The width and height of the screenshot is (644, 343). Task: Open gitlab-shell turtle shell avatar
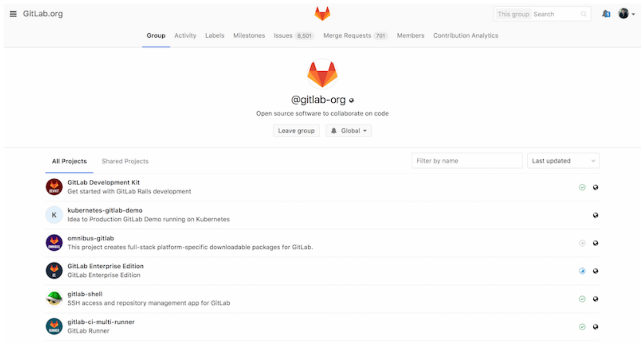54,299
